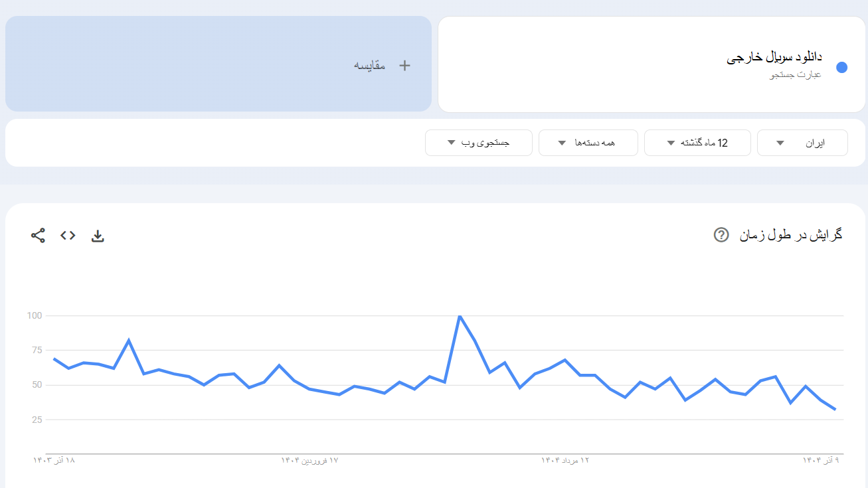Open the 12 ماه گذشته time range dropdown
The image size is (868, 488).
coord(697,143)
